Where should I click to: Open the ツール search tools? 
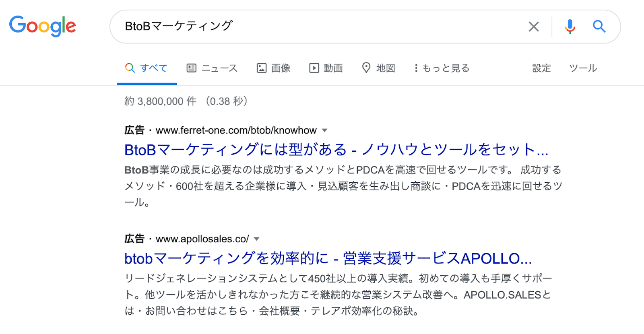pos(583,68)
